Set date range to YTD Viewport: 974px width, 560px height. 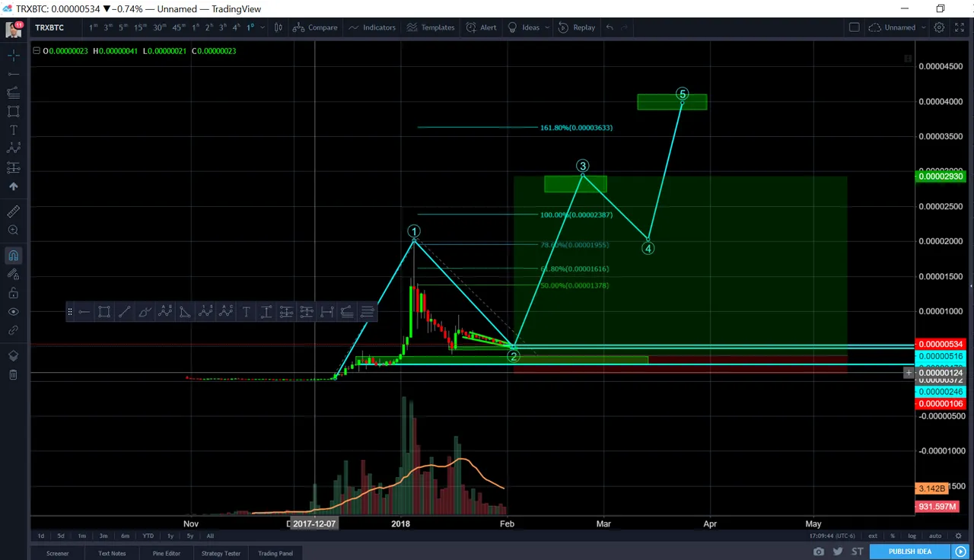[x=148, y=536]
